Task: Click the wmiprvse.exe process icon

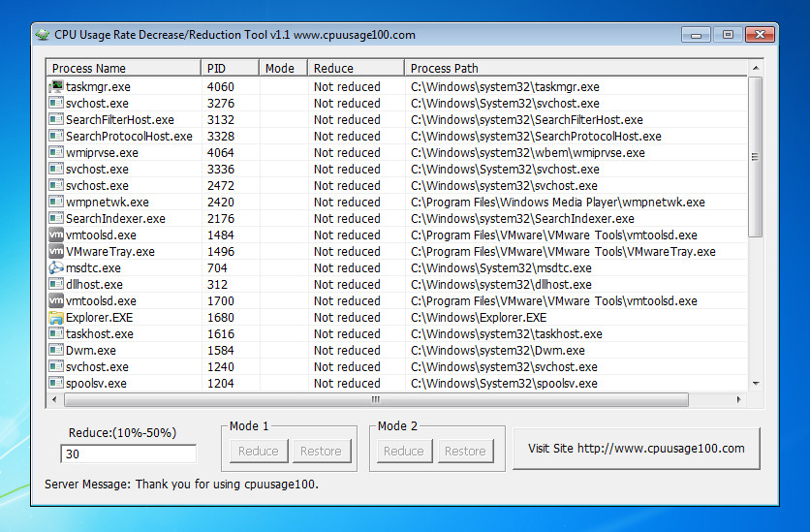Action: pyautogui.click(x=56, y=152)
